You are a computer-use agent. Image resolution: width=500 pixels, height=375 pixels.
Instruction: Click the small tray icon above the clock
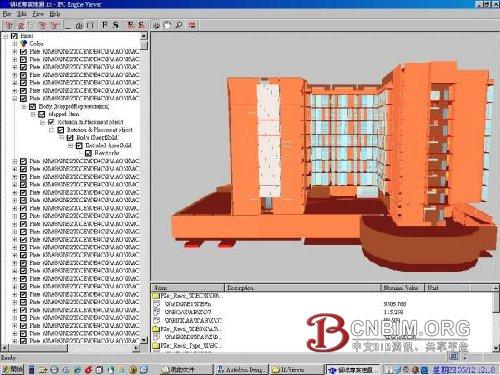tap(454, 356)
